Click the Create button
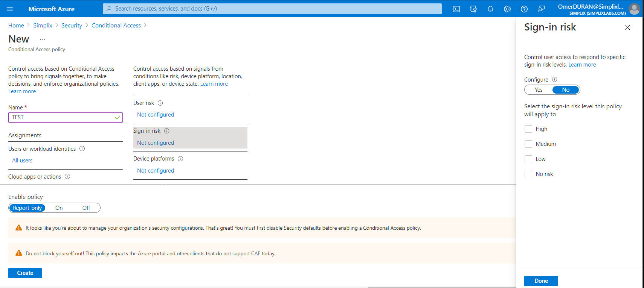This screenshot has height=288, width=644. coord(25,273)
